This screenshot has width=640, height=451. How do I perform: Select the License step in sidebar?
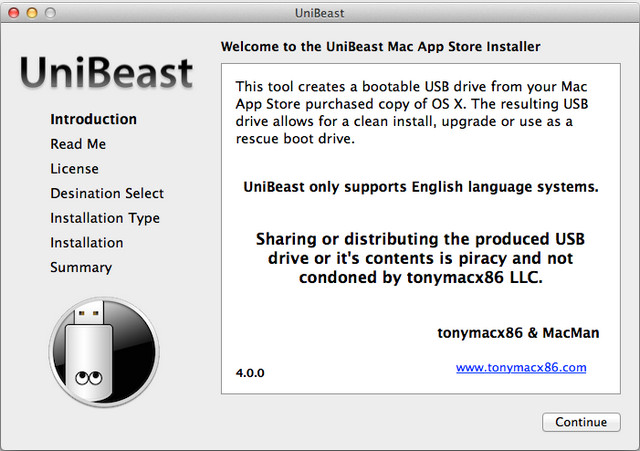[74, 168]
